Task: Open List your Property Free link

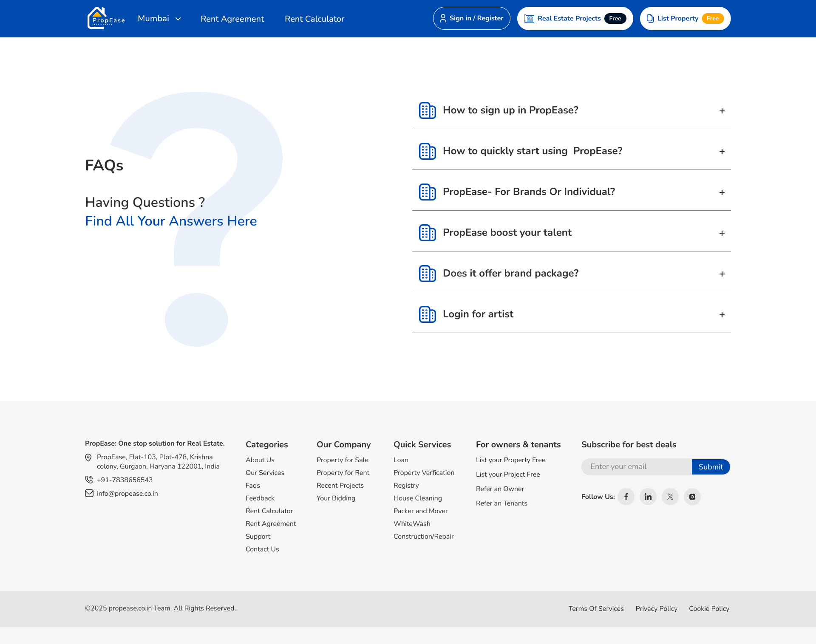Action: pos(510,460)
